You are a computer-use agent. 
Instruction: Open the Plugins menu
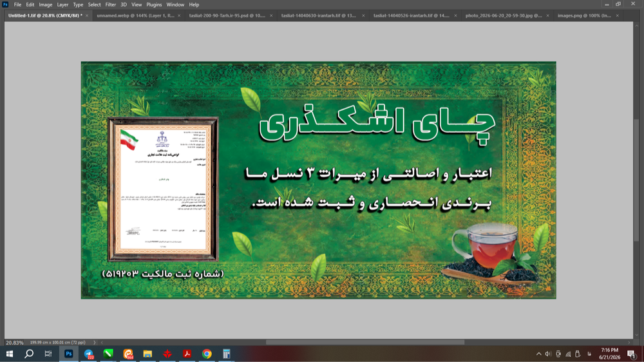click(154, 5)
